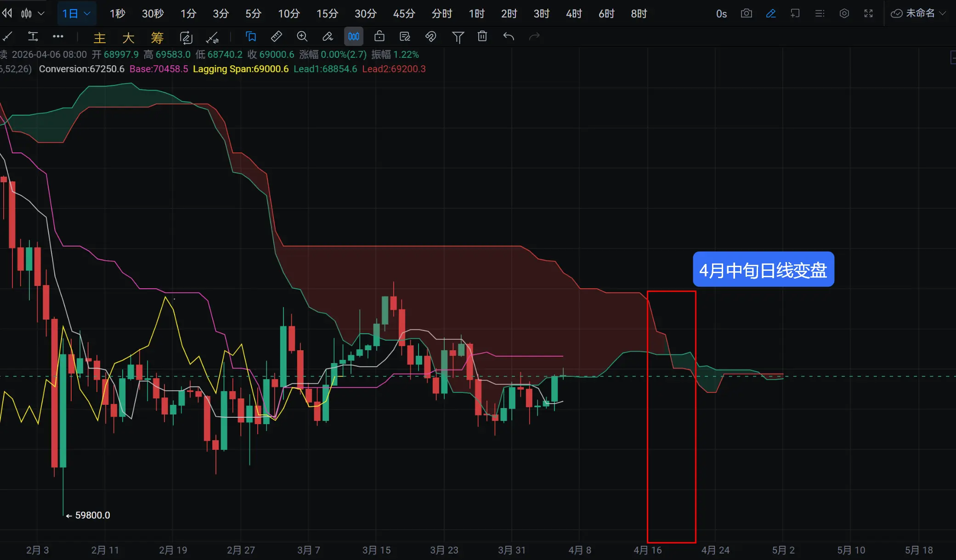956x560 pixels.
Task: Undo the last drawing action
Action: tap(508, 36)
